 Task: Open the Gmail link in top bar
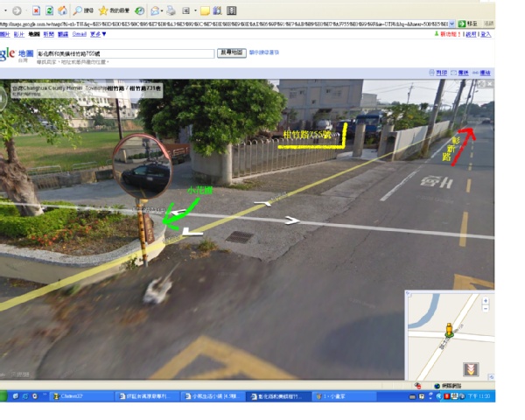click(x=79, y=34)
